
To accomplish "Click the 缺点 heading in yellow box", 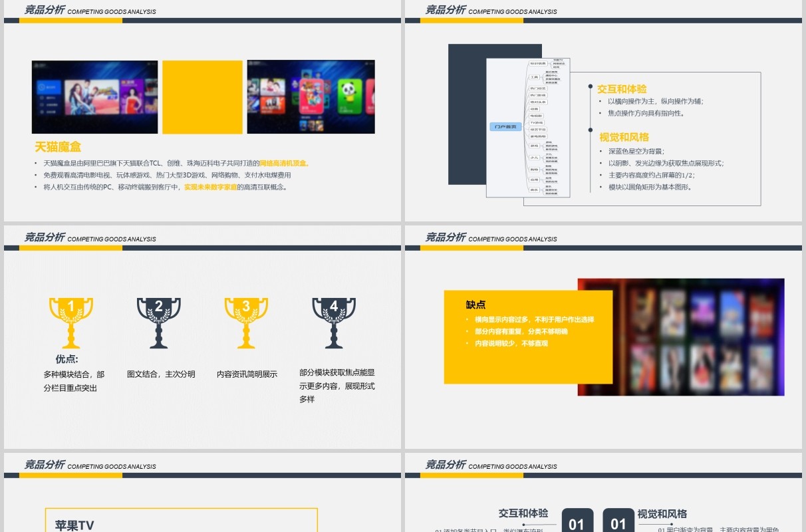I will pos(475,305).
